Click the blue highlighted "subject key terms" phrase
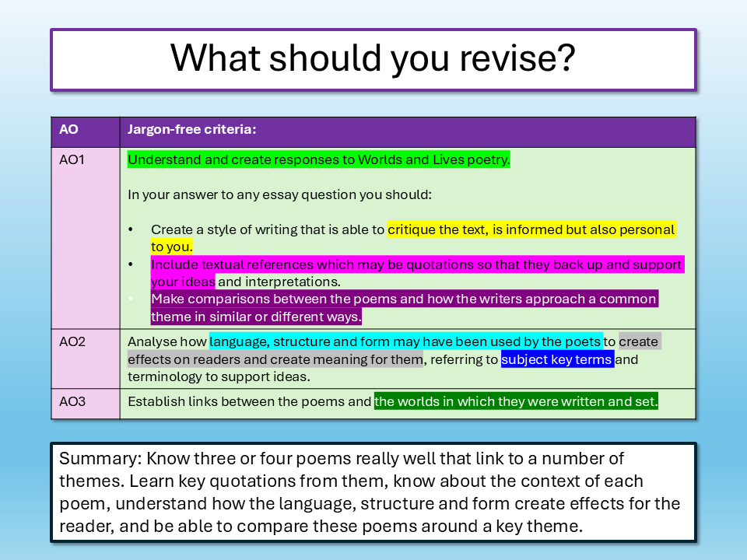 (x=557, y=359)
